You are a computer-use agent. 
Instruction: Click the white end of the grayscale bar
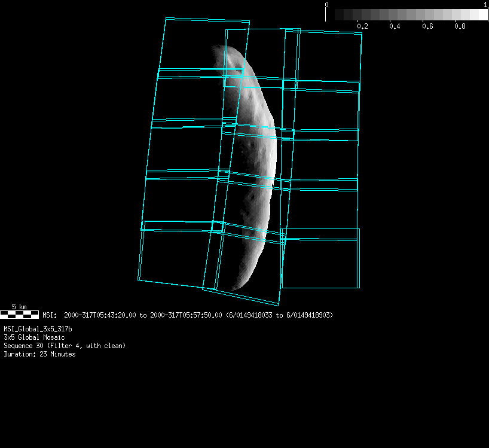(x=483, y=15)
